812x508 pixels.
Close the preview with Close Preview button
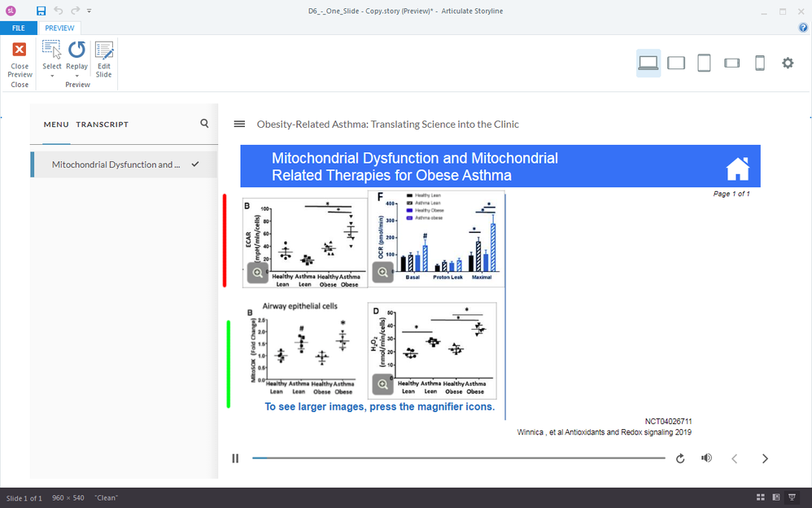click(x=20, y=59)
